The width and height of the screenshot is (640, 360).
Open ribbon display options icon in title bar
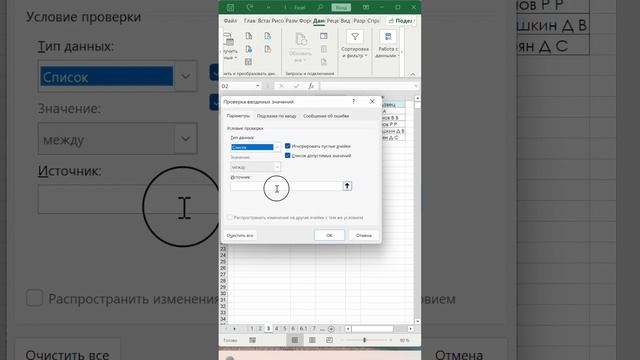tap(366, 7)
